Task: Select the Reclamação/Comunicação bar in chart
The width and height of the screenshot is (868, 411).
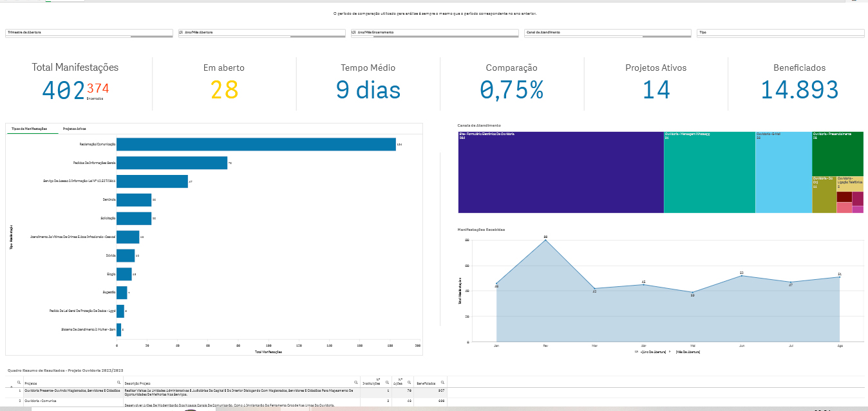Action: coord(256,145)
